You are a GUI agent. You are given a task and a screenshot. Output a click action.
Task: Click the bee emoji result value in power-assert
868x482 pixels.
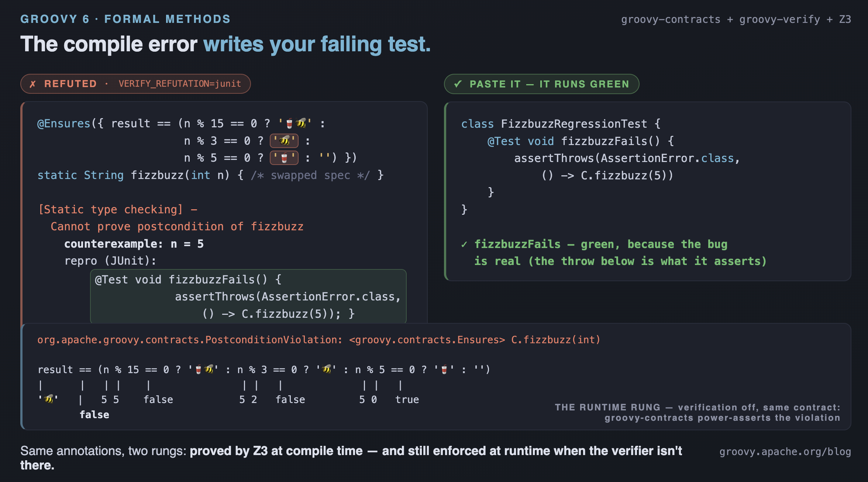point(48,399)
